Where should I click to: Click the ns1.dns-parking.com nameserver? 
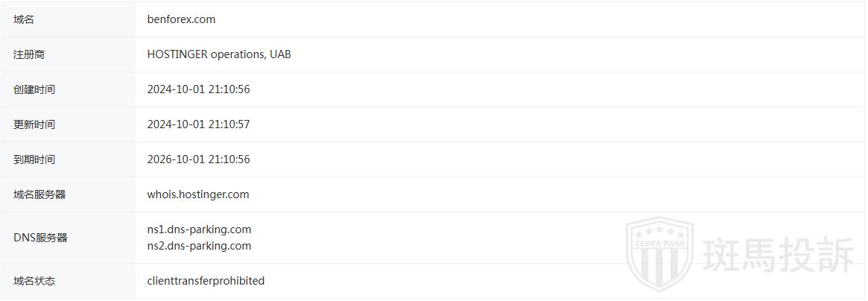(199, 229)
